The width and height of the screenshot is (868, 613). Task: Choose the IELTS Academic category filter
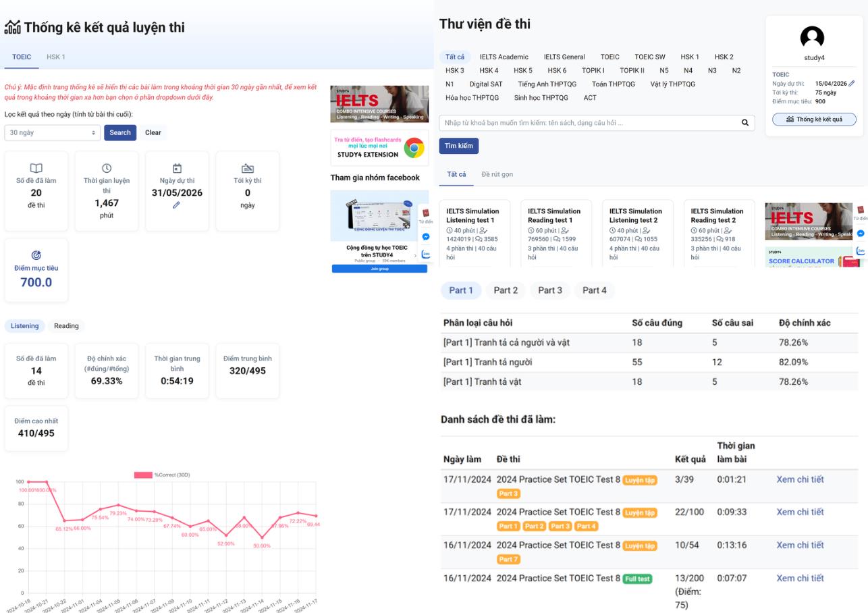[x=504, y=57]
